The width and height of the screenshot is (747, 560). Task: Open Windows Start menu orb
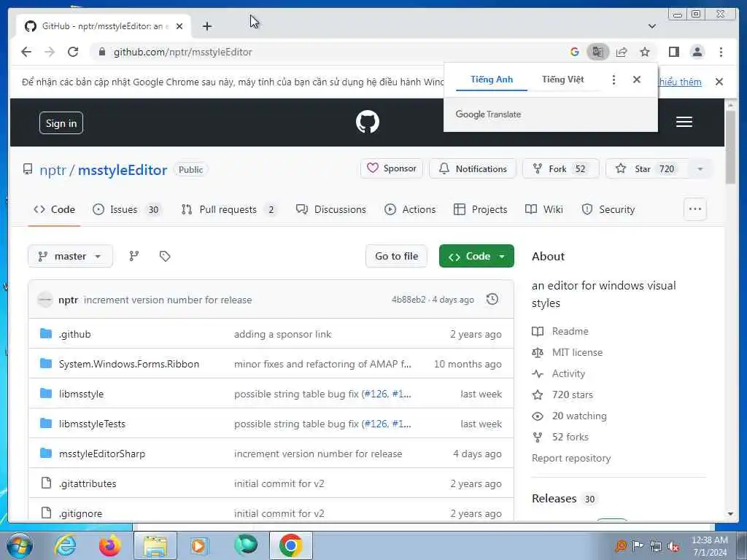click(x=20, y=545)
